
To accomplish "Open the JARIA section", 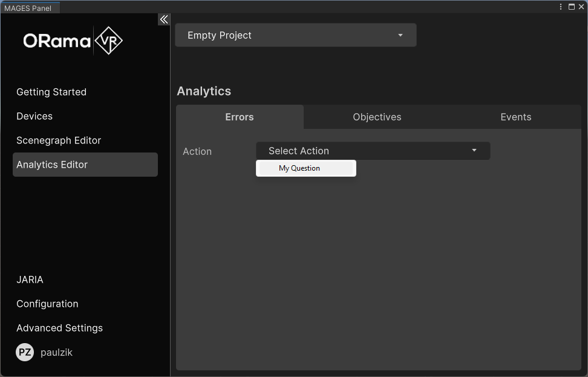I will click(30, 280).
